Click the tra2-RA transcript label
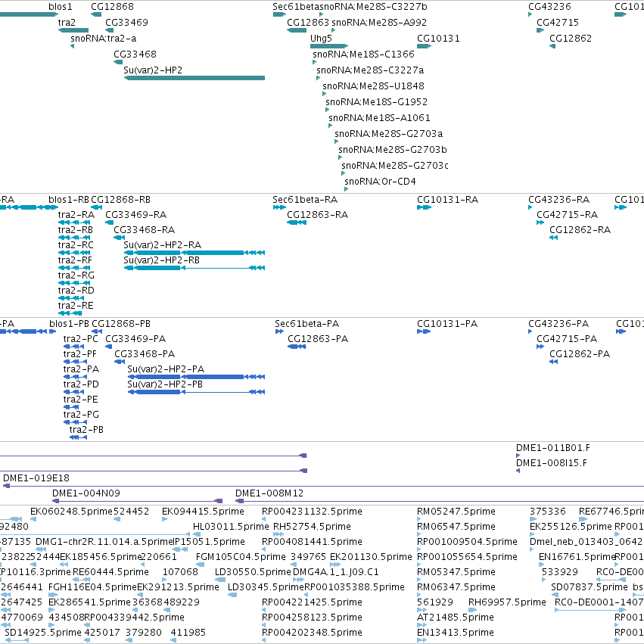644x644 pixels. 76,215
